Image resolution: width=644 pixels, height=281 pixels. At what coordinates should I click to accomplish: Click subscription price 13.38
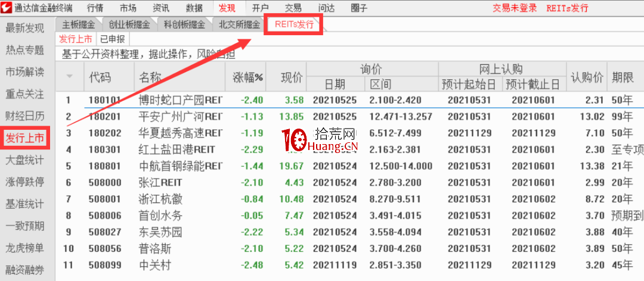coord(592,166)
